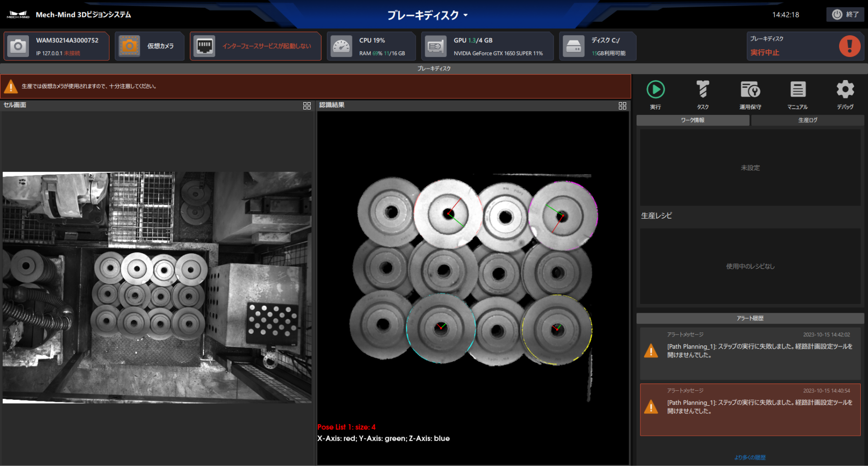Start execution with the green 実行 play icon
Image resolution: width=868 pixels, height=466 pixels.
[x=655, y=90]
